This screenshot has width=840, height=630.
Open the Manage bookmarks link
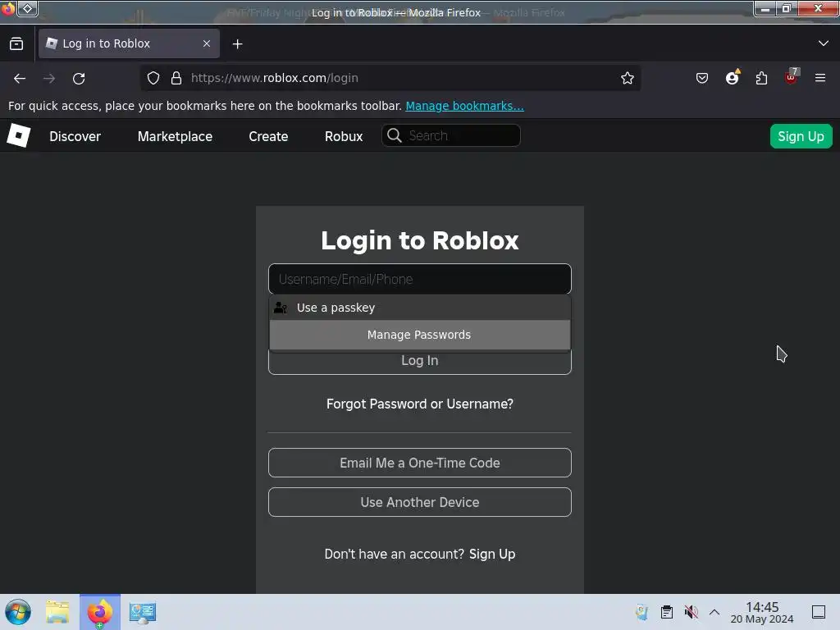(464, 106)
